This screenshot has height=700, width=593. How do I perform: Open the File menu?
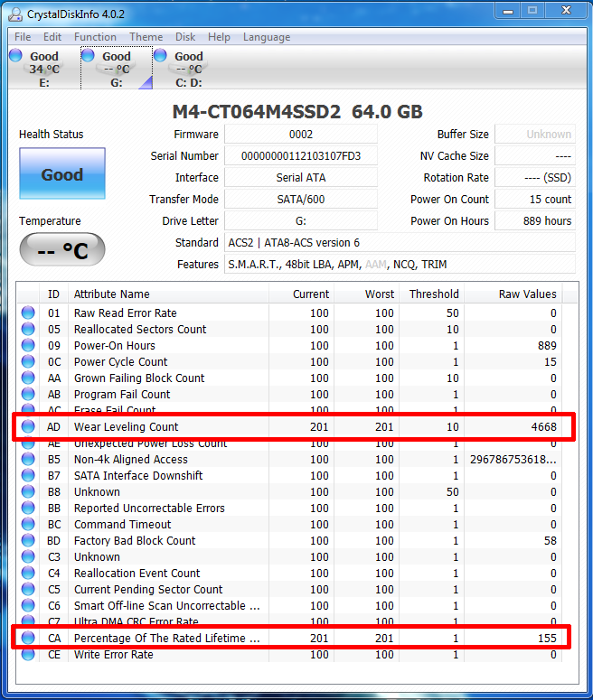coord(23,37)
